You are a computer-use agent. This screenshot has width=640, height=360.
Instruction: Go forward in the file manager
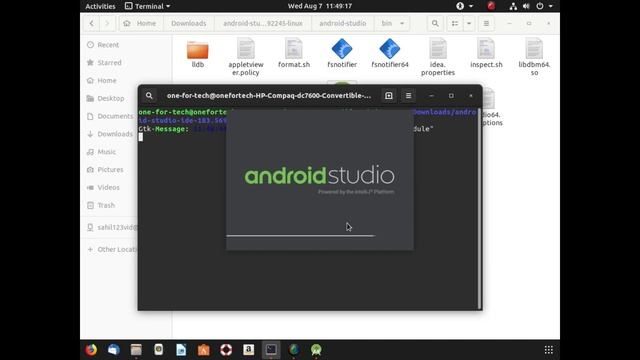[x=107, y=24]
